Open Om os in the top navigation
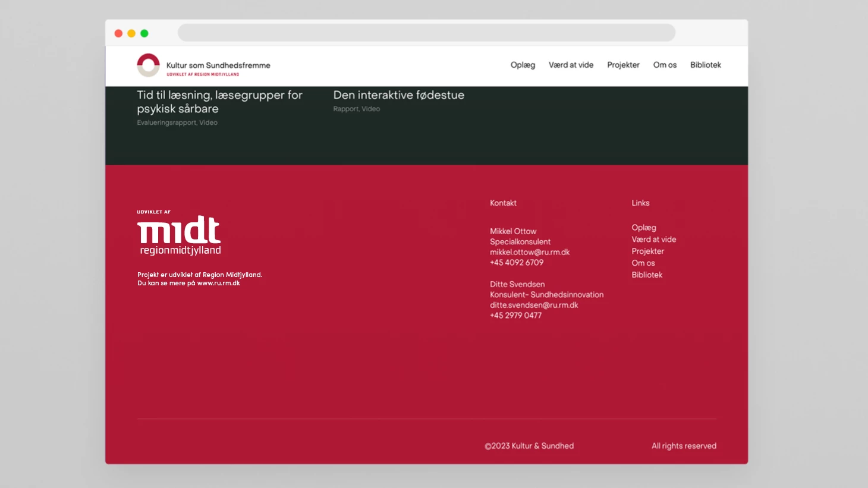The width and height of the screenshot is (868, 488). tap(665, 65)
